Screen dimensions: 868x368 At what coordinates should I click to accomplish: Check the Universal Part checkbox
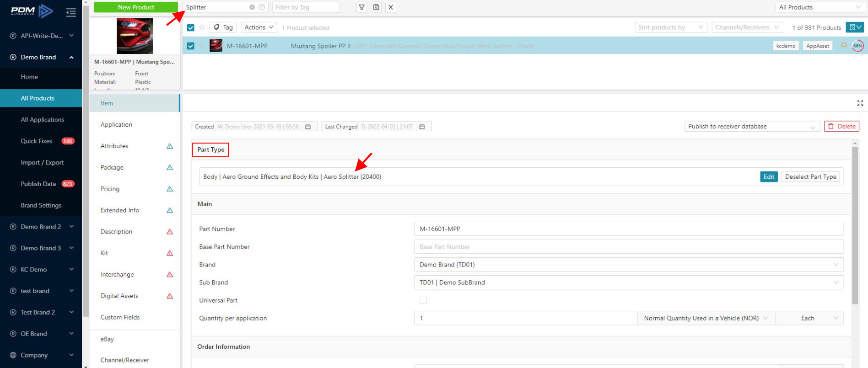(423, 300)
